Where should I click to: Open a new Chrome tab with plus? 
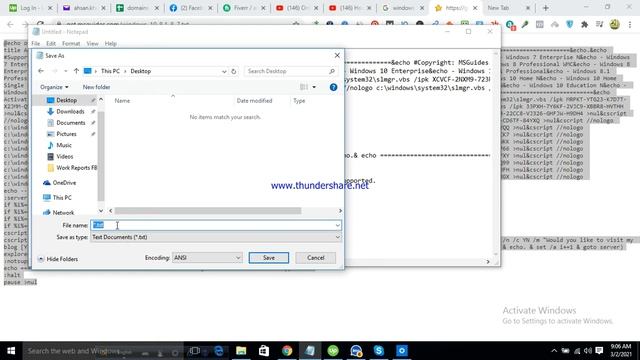click(x=545, y=8)
